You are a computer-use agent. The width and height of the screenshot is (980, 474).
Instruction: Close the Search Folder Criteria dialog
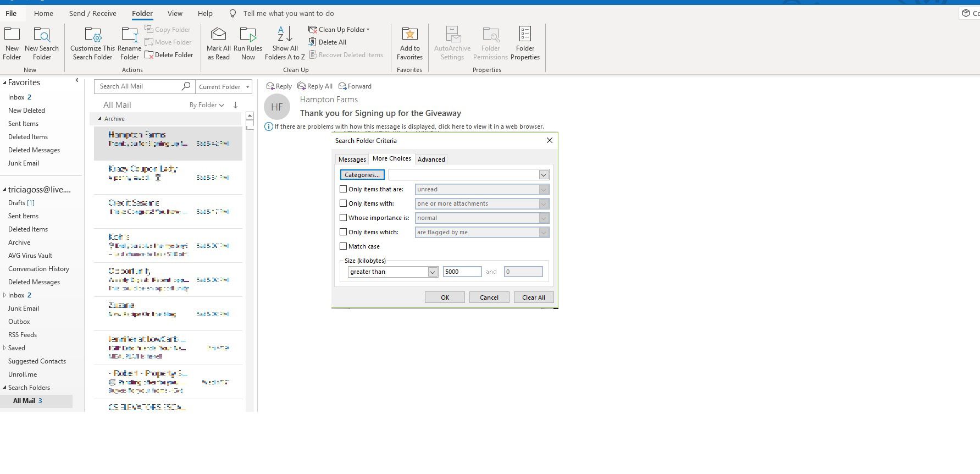pyautogui.click(x=549, y=140)
